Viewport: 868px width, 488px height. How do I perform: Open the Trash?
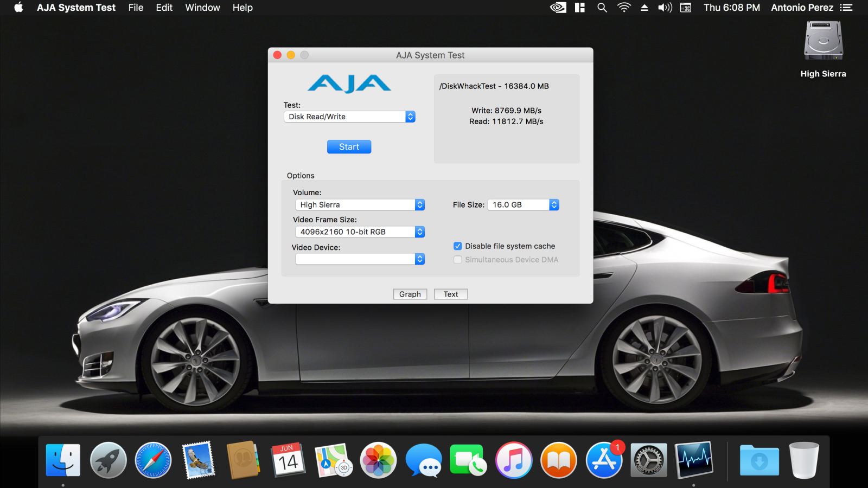click(804, 460)
